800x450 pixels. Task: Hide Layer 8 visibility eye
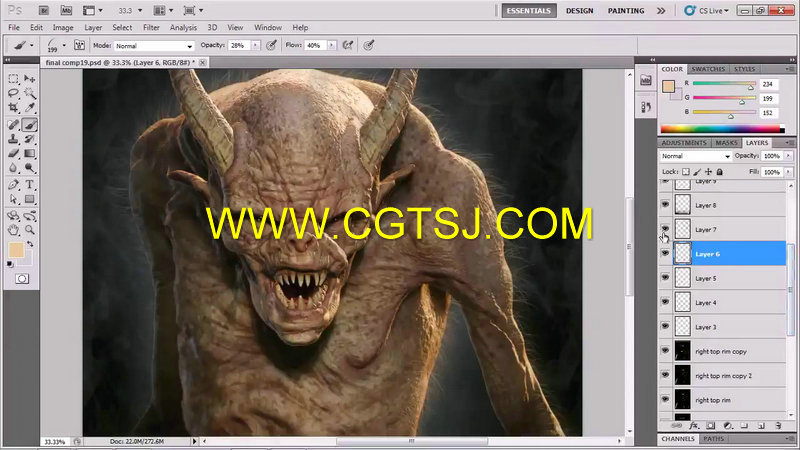pyautogui.click(x=665, y=205)
